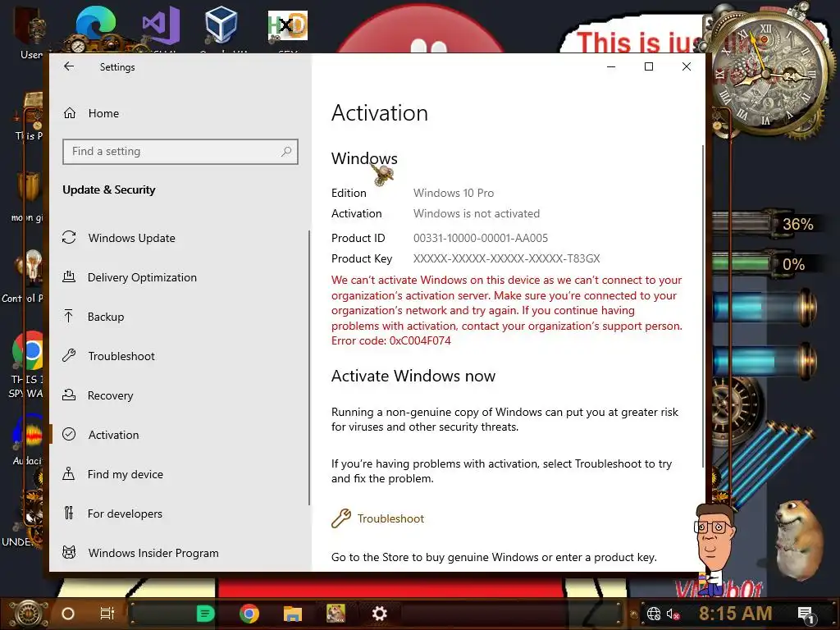This screenshot has width=840, height=630.
Task: Open the Recovery page
Action: [x=111, y=395]
